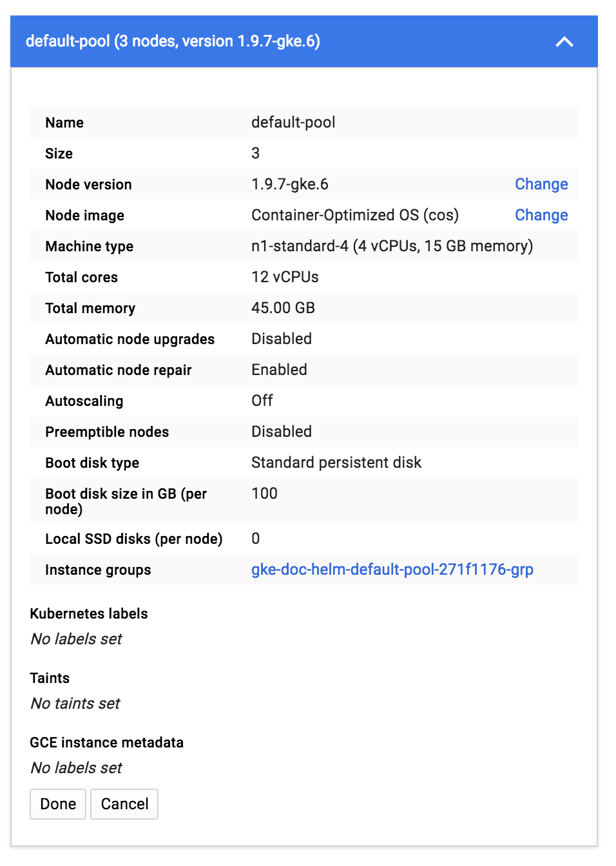Screen dimensions: 616x866
Task: Click the Cancel button
Action: tap(124, 804)
